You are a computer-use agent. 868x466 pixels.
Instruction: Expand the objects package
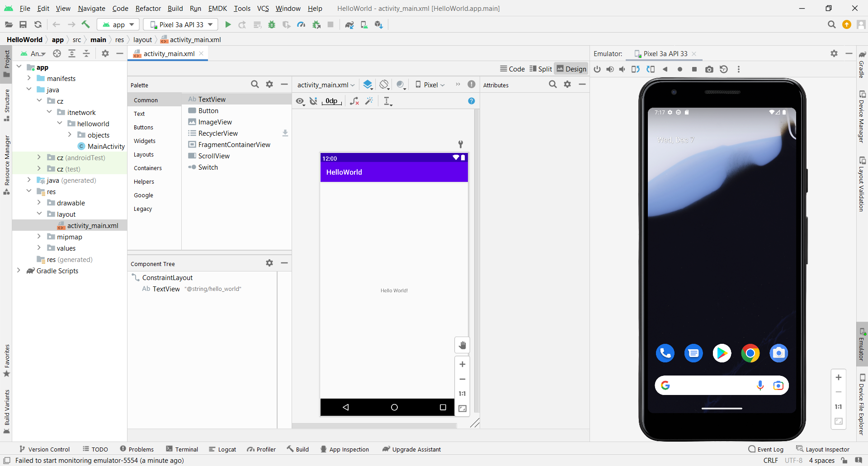[x=70, y=135]
